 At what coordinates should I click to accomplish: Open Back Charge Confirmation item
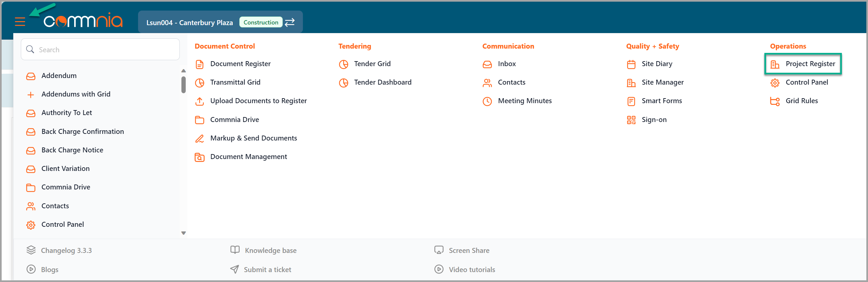82,132
